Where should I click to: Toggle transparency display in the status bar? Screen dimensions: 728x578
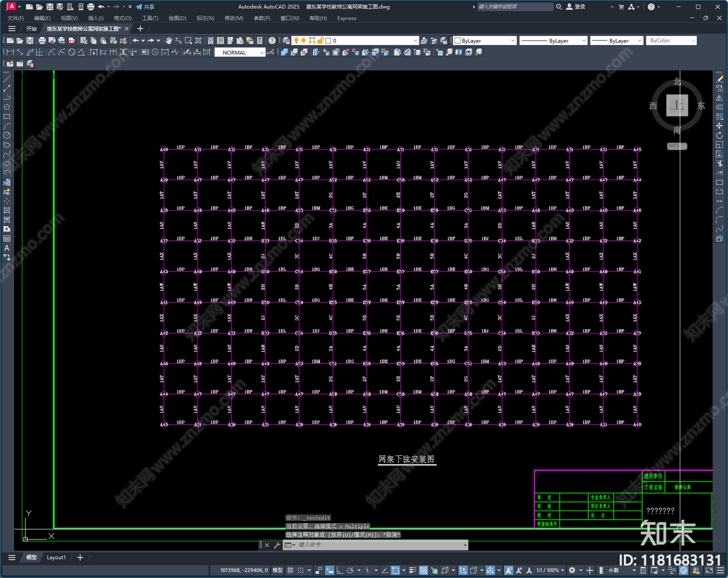423,570
